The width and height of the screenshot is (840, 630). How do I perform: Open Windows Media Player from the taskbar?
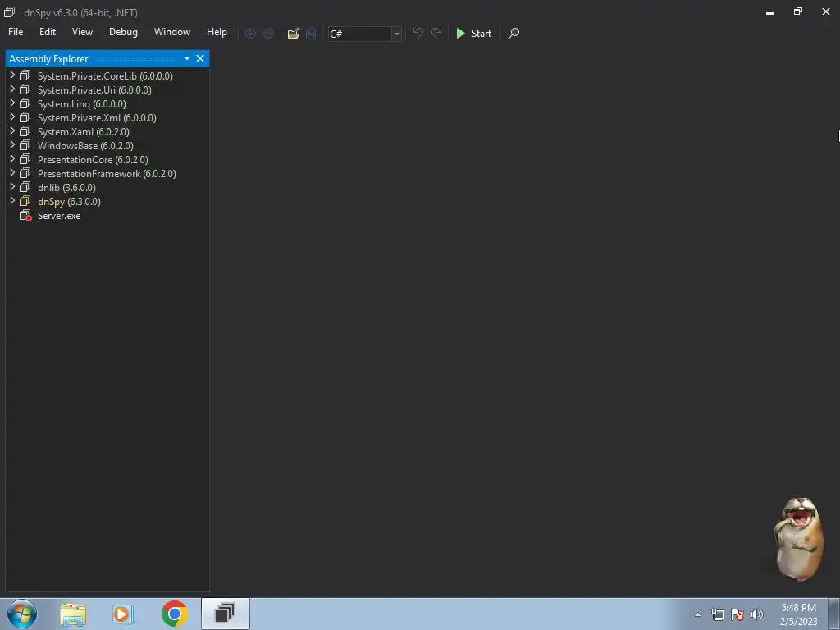pos(123,614)
